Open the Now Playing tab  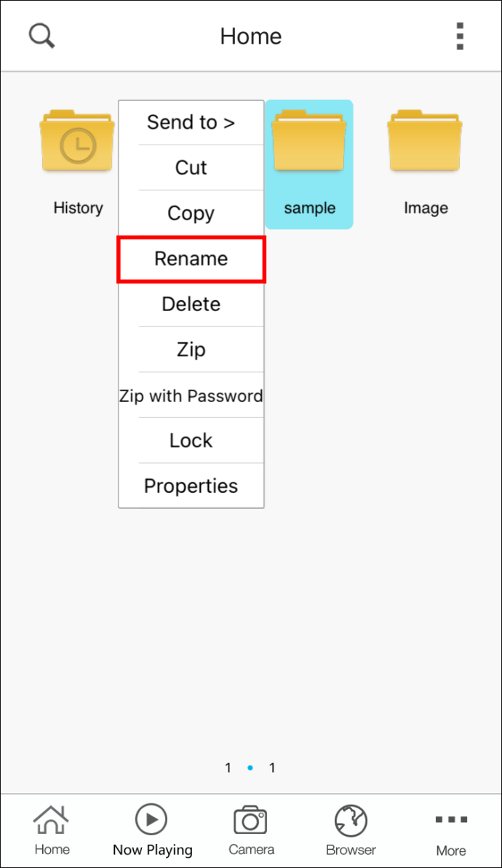152,830
